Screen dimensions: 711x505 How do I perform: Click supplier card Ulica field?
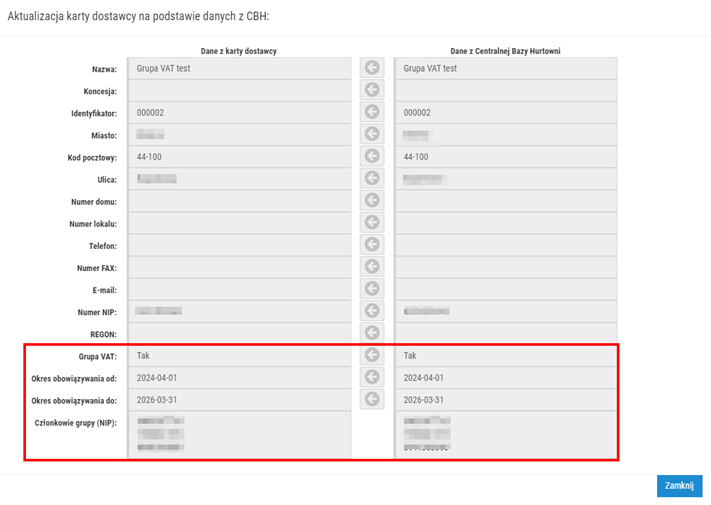[x=239, y=179]
